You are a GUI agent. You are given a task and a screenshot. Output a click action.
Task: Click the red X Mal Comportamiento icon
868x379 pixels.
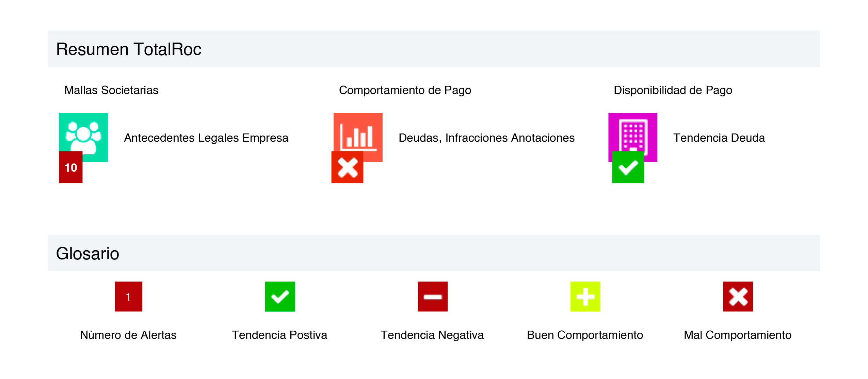738,296
